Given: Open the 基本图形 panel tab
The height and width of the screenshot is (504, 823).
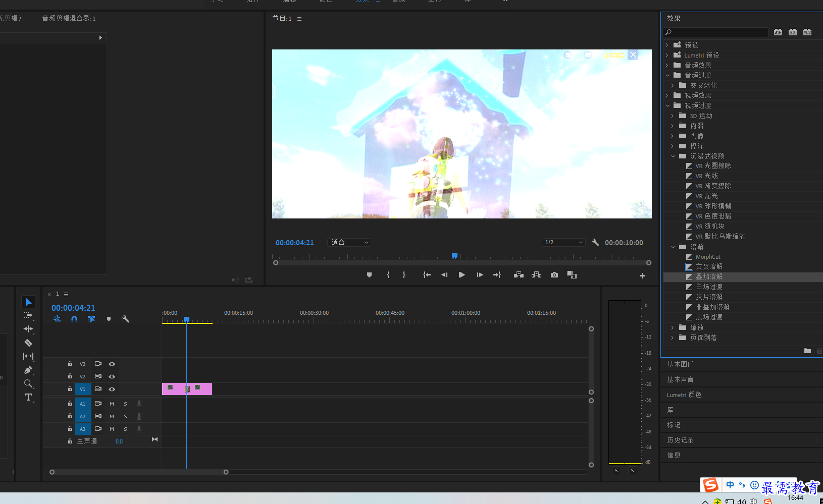Looking at the screenshot, I should tap(680, 364).
